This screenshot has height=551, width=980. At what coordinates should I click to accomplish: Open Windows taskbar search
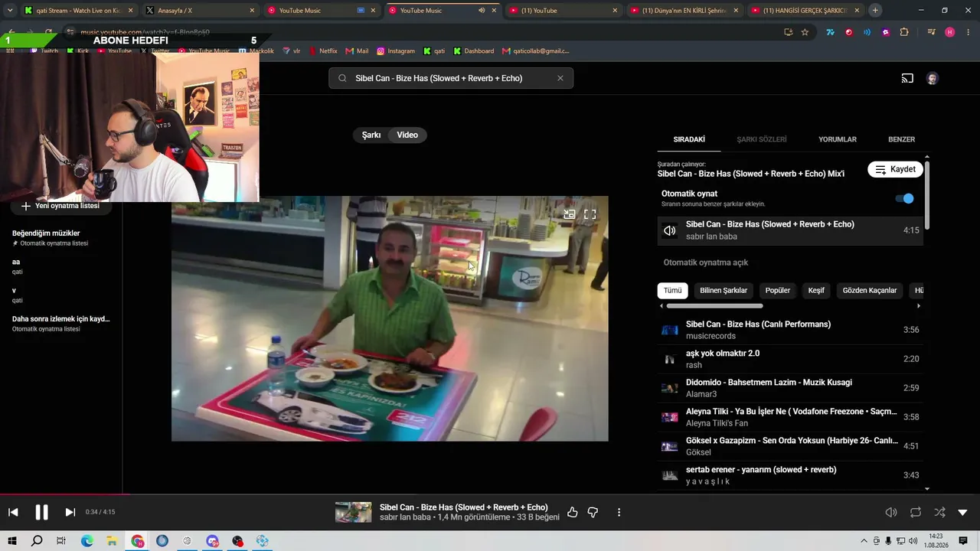37,541
